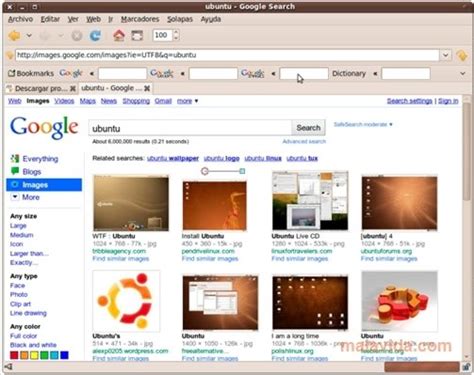The width and height of the screenshot is (474, 375).
Task: Expand the more dropdown in Google nav
Action: (x=187, y=101)
